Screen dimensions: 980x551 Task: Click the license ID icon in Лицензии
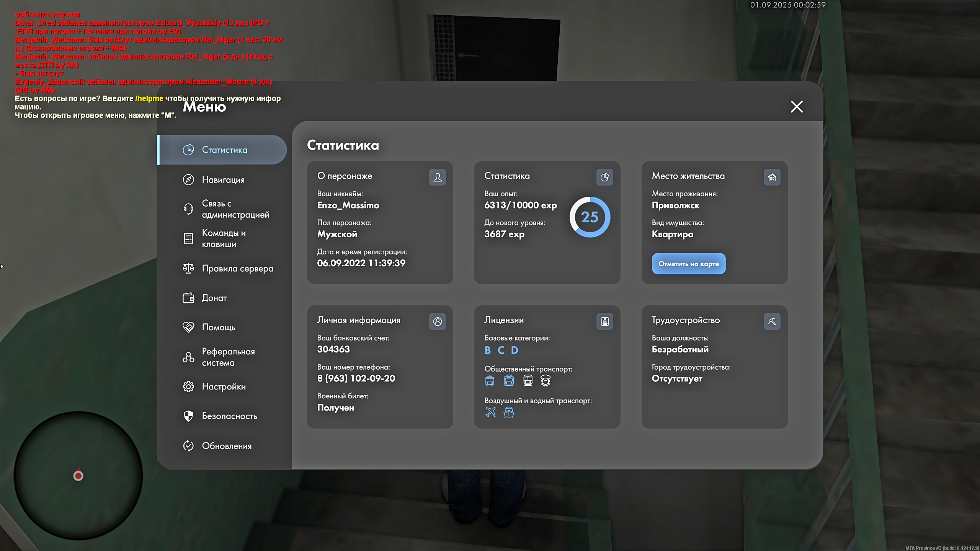tap(604, 321)
